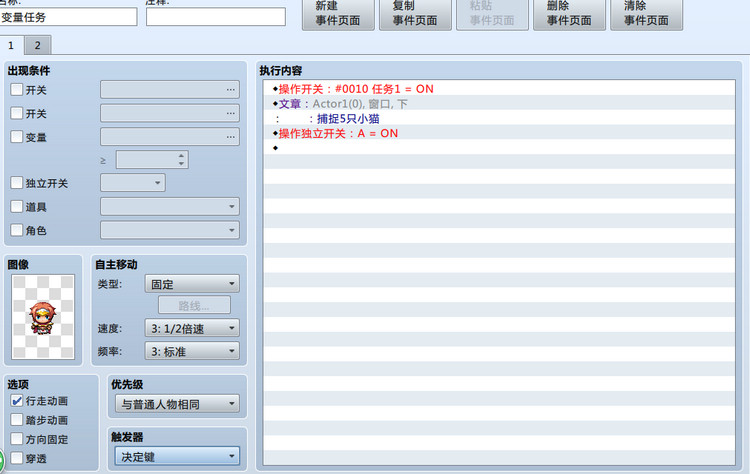Open the 速度 dropdown showing 3: 1/2倍速
The width and height of the screenshot is (750, 474).
point(192,328)
